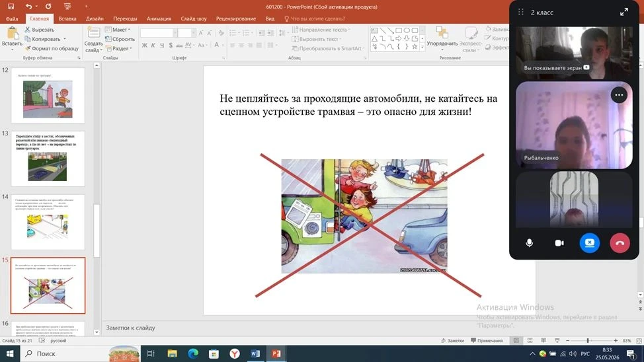Image resolution: width=644 pixels, height=362 pixels.
Task: Align text to the left
Action: (233, 45)
